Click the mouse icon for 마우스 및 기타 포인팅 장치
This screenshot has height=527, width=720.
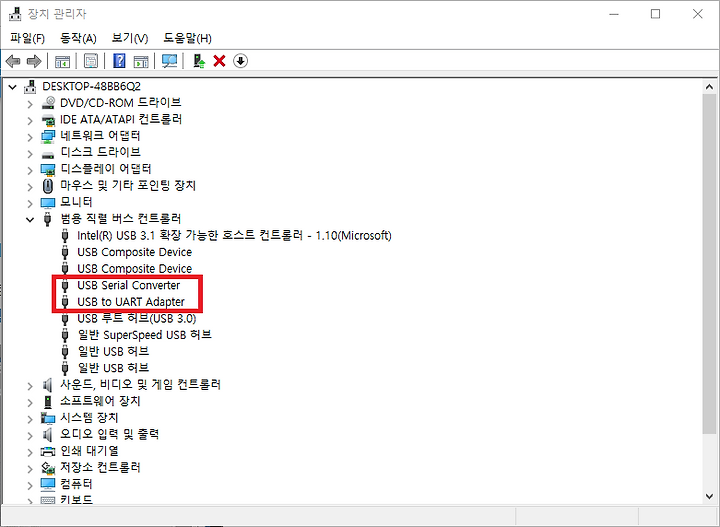(x=48, y=186)
